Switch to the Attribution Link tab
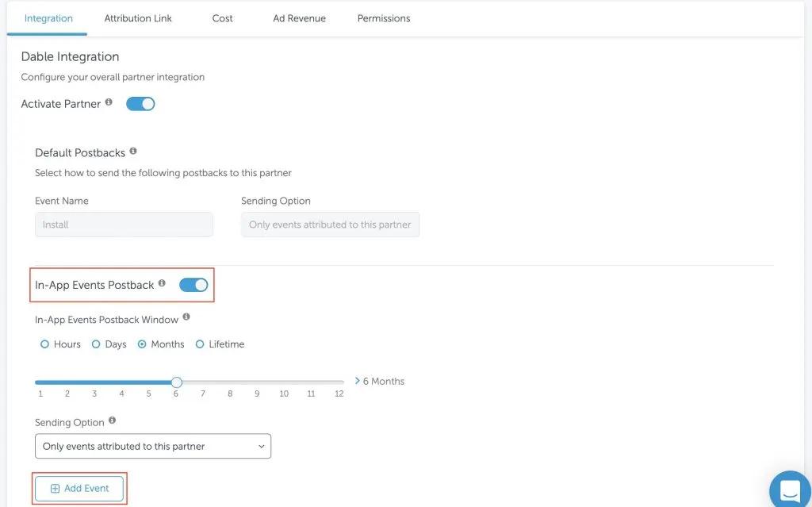Viewport: 812px width, 507px height. [138, 18]
